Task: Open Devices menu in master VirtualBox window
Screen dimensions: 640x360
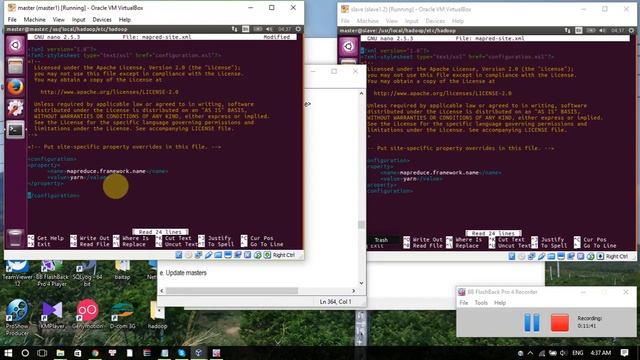Action: tap(102, 19)
